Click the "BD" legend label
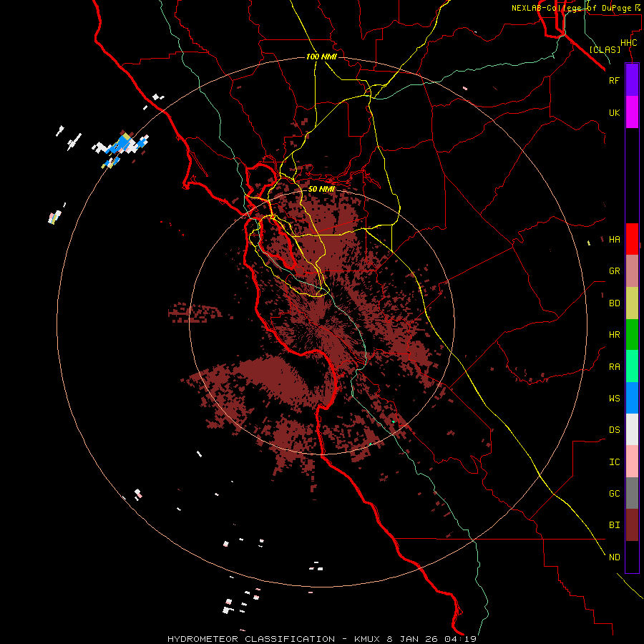 click(x=614, y=303)
